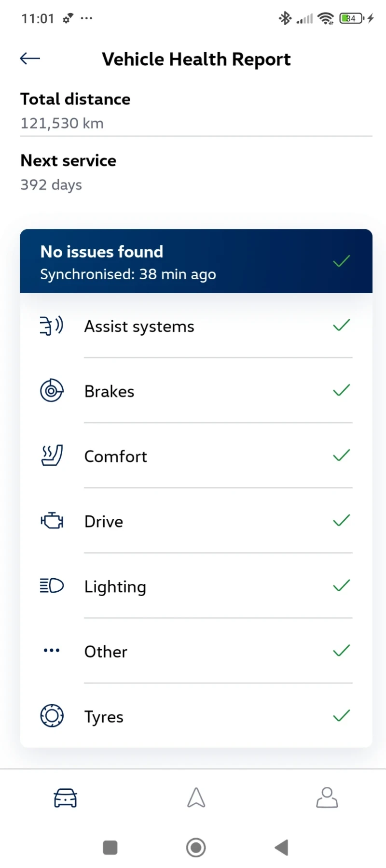Tap the Brakes disc icon
This screenshot has width=386, height=868.
[51, 390]
